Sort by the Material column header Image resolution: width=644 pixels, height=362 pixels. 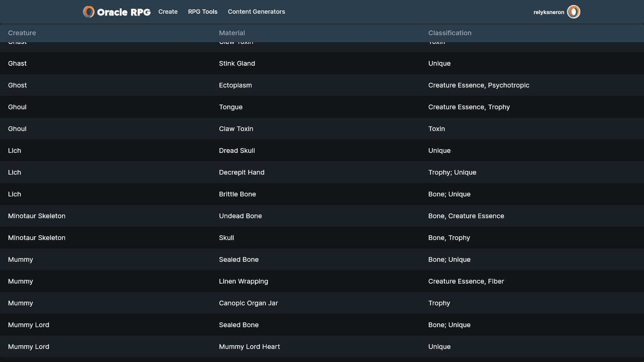tap(232, 33)
